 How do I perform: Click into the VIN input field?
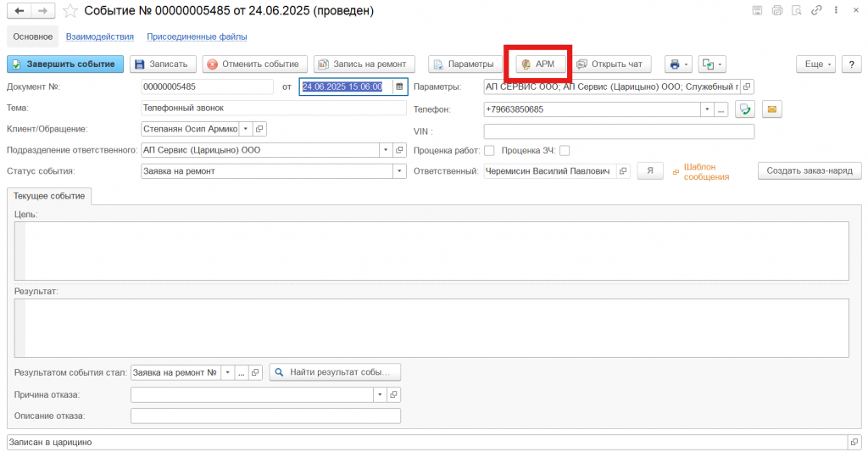point(619,131)
